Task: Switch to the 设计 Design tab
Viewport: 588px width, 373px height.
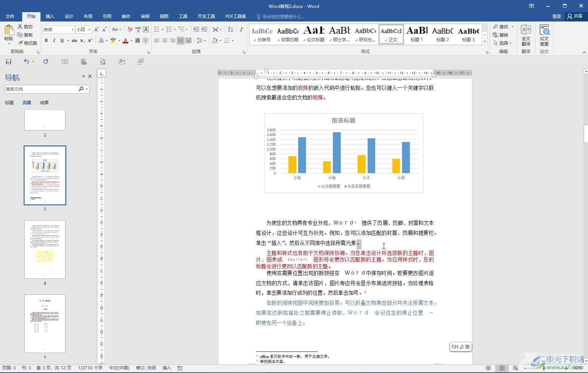Action: [69, 16]
